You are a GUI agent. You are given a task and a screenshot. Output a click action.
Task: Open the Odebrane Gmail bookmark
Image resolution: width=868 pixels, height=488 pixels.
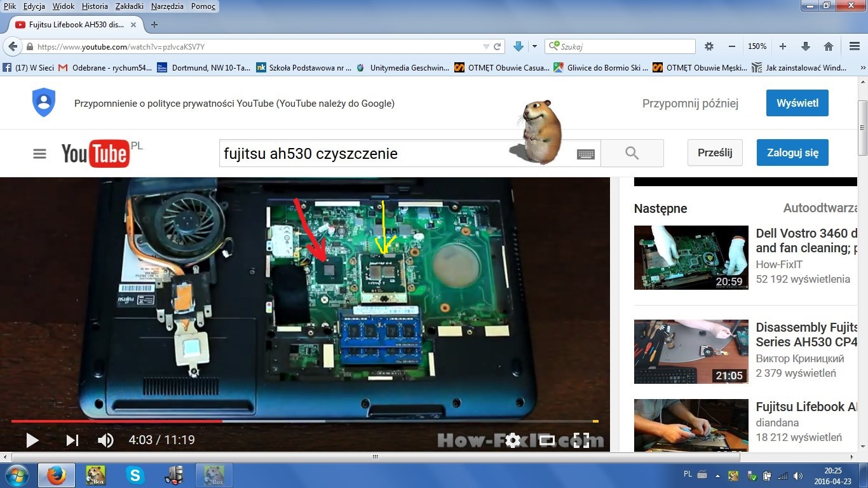click(x=105, y=67)
